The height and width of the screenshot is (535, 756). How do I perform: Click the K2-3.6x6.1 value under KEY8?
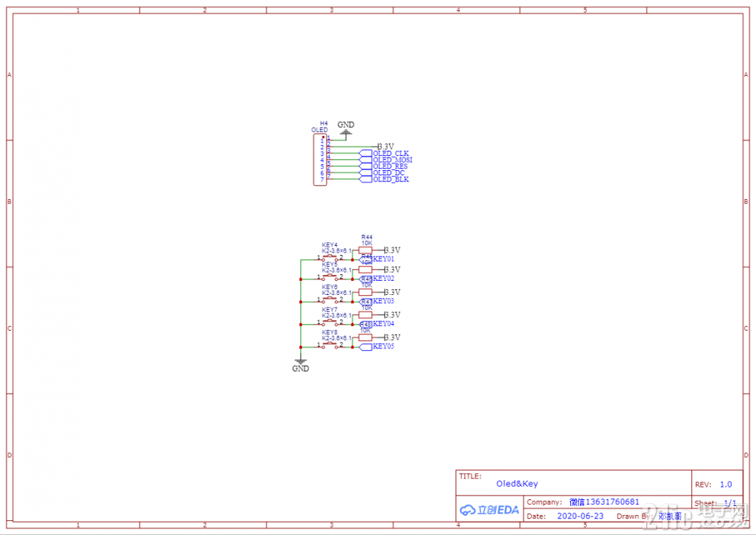point(336,338)
